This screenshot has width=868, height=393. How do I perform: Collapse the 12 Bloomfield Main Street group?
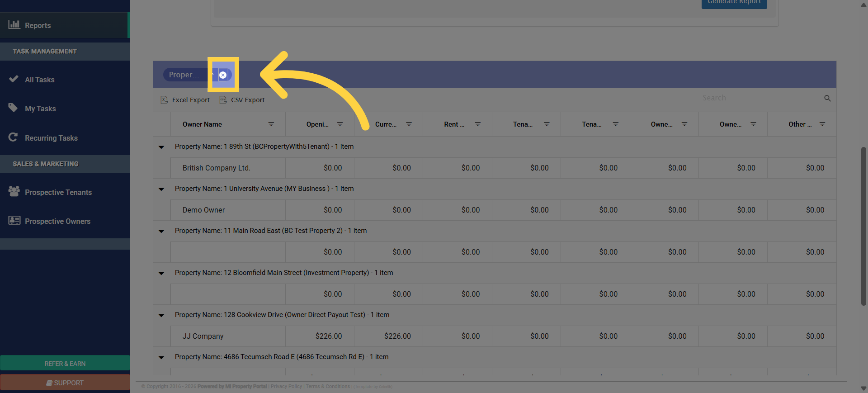tap(161, 273)
